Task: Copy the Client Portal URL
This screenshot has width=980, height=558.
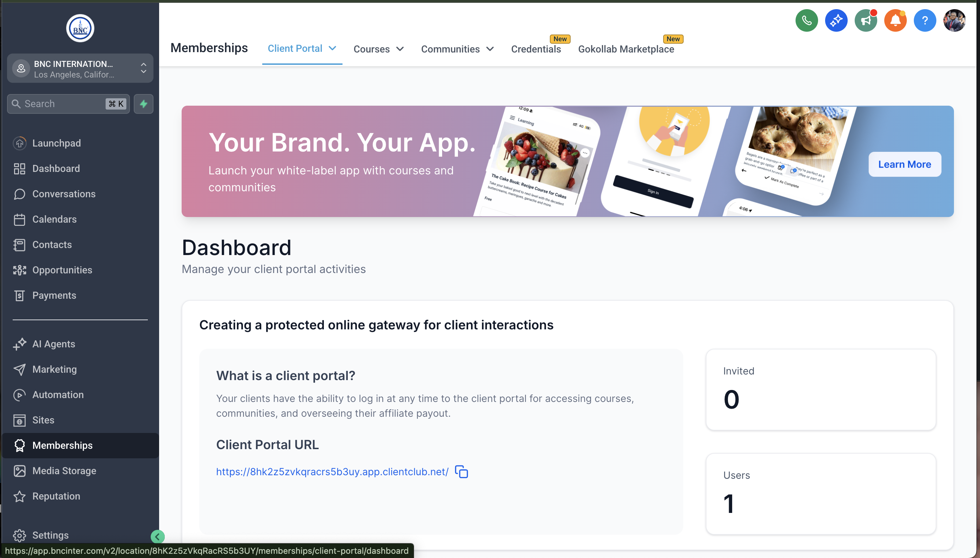Action: point(461,472)
